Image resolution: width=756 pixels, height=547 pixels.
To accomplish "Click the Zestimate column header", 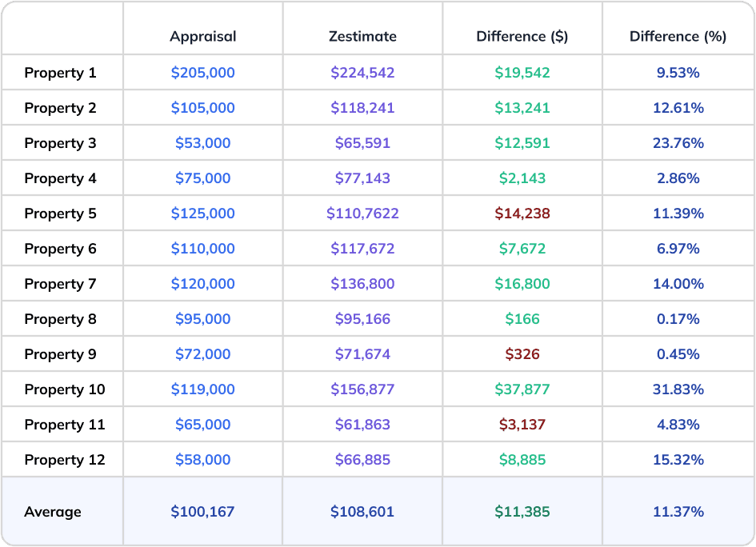I will pos(362,36).
